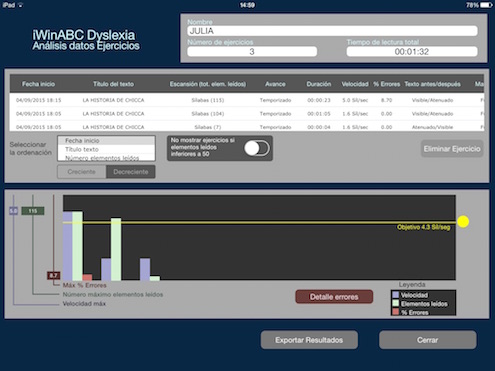Click the Duración column header
The width and height of the screenshot is (495, 371).
point(319,84)
